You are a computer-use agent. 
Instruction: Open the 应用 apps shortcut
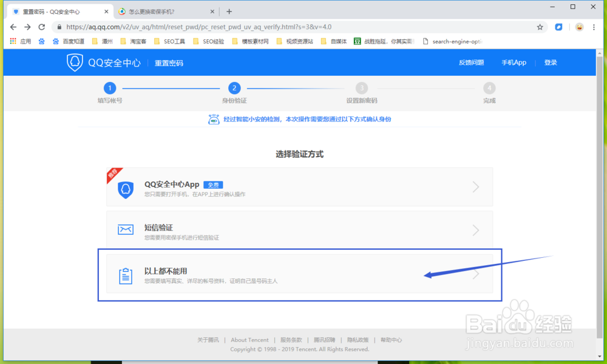click(x=20, y=41)
